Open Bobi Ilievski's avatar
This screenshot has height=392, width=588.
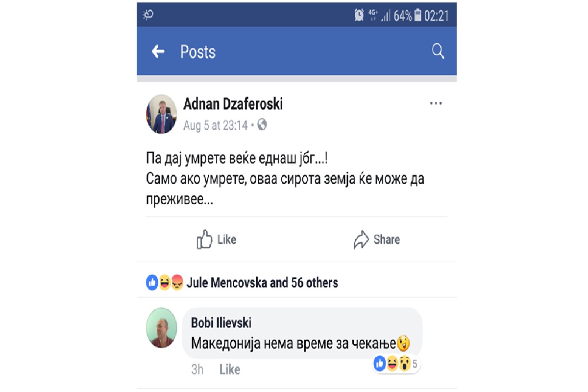pyautogui.click(x=162, y=328)
